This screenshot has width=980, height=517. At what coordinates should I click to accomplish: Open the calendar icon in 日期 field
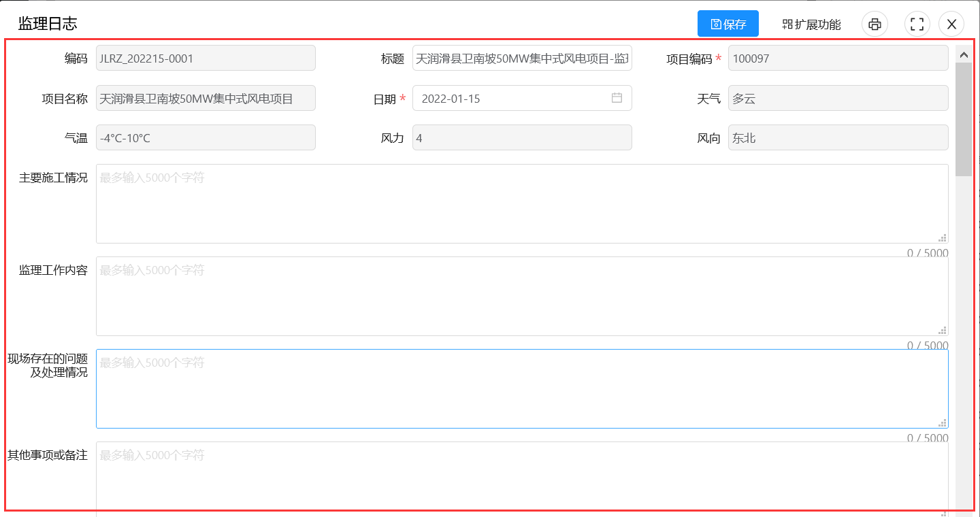617,98
